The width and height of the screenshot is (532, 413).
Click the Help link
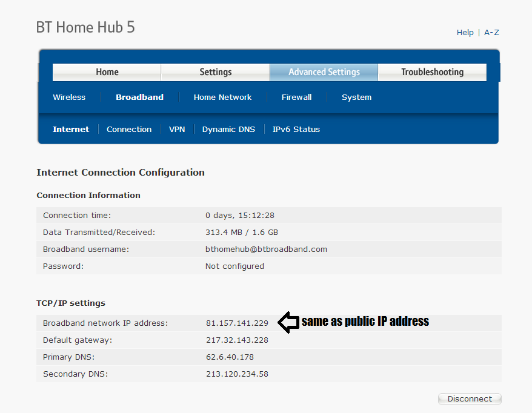pos(465,33)
